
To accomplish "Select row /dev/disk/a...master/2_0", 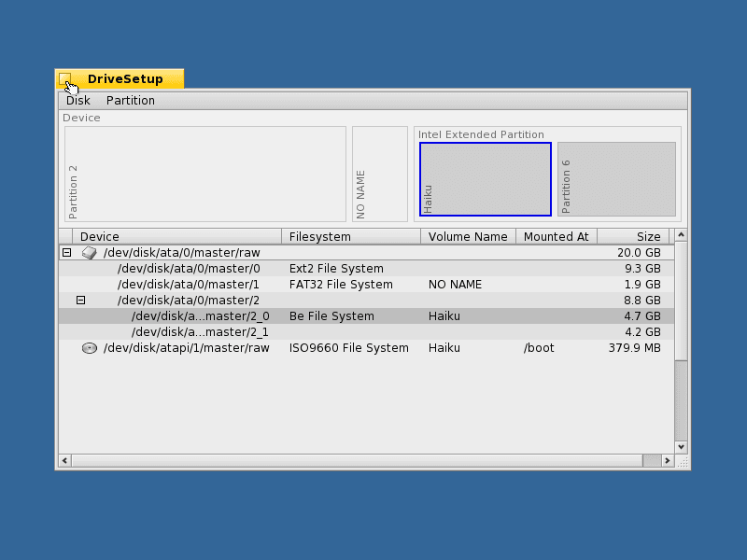I will click(366, 316).
